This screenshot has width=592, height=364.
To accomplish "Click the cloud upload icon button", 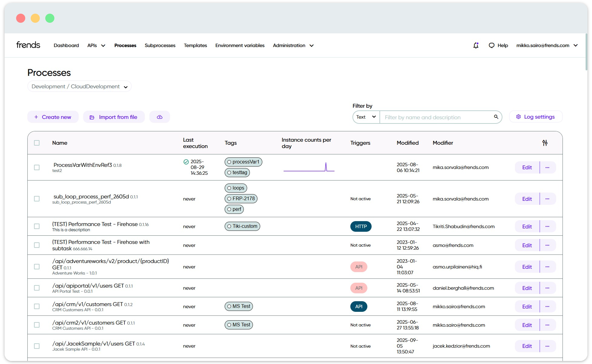I will click(160, 117).
